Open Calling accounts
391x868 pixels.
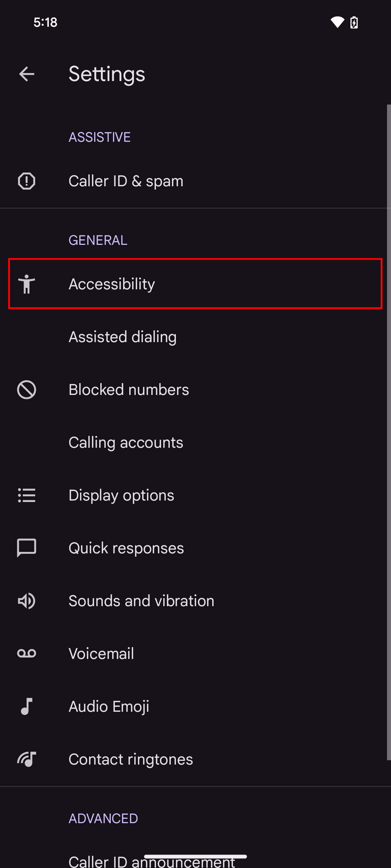click(x=126, y=443)
